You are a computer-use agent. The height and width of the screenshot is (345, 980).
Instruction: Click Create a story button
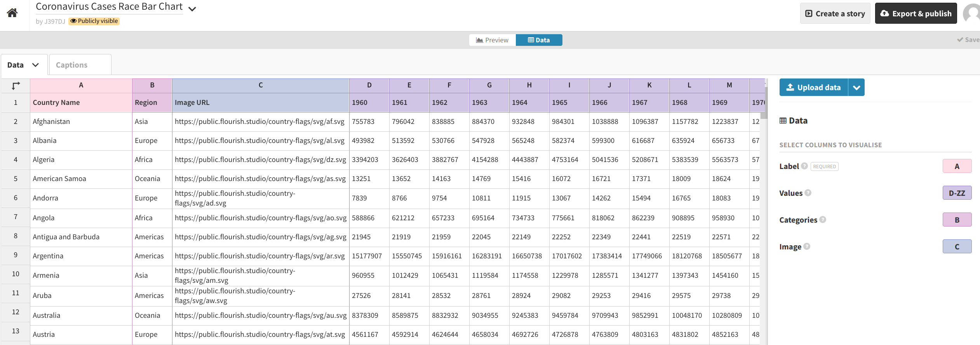[835, 14]
